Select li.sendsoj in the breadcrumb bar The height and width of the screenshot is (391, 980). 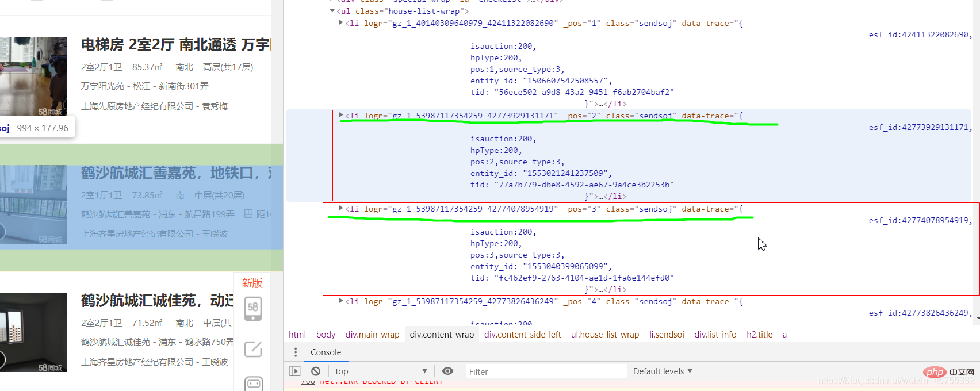[x=667, y=335]
